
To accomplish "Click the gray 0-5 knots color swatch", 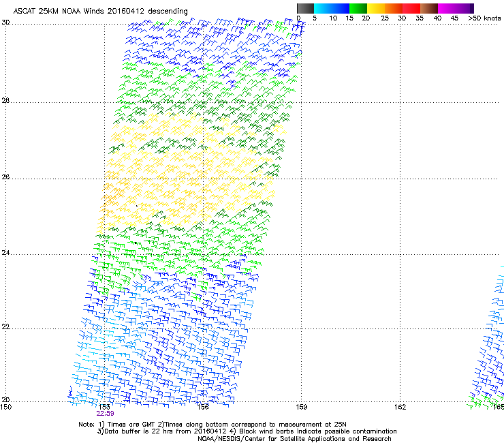I will 305,8.
